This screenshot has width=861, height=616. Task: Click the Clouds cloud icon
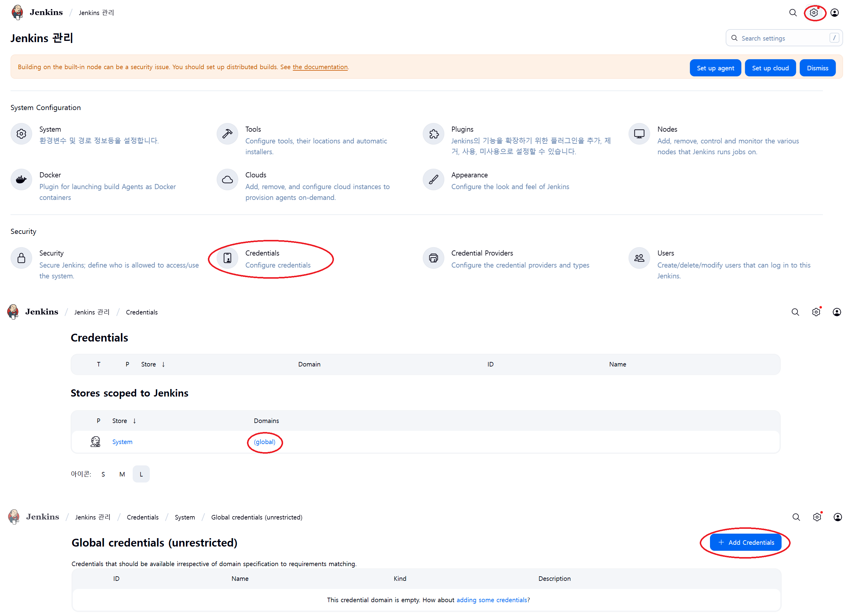click(227, 179)
